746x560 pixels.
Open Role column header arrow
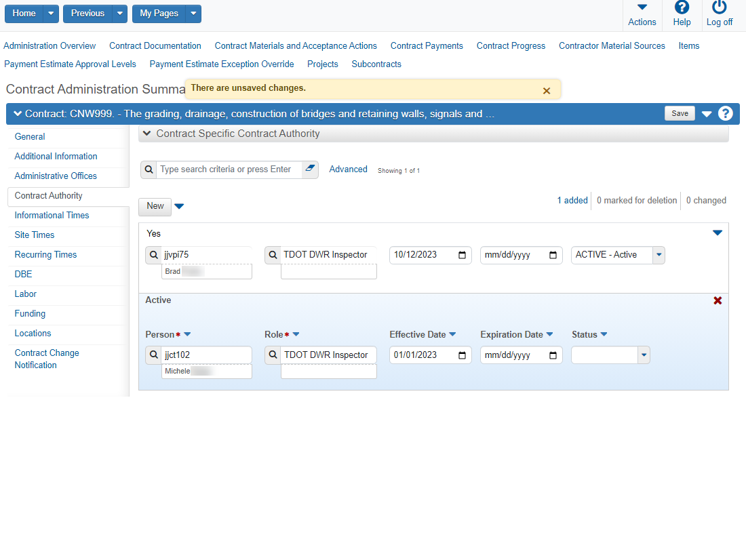tap(296, 334)
